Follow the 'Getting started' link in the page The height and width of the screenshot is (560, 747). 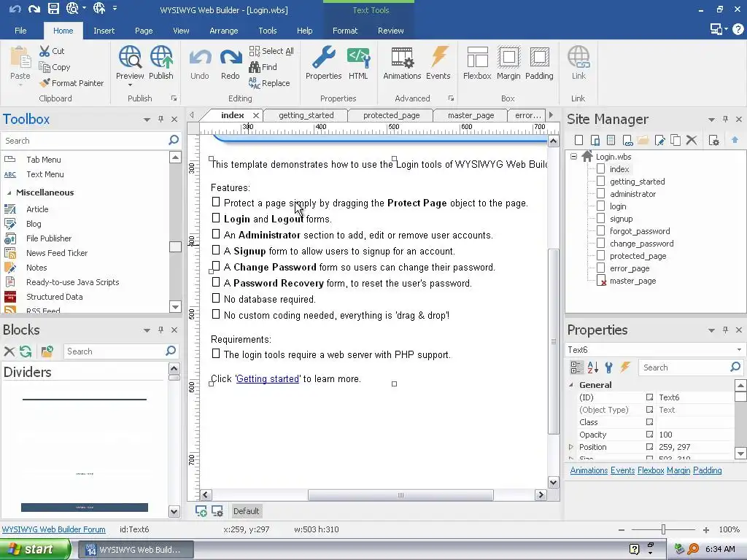(x=268, y=378)
